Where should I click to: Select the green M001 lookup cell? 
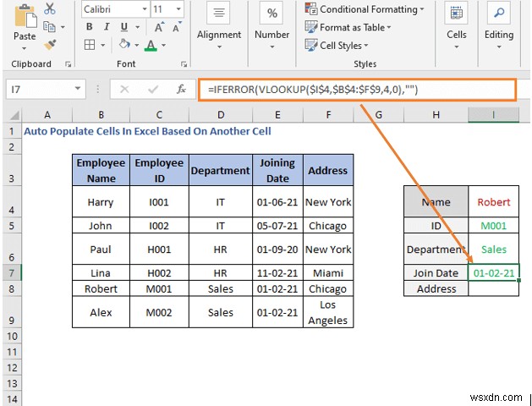tap(494, 226)
